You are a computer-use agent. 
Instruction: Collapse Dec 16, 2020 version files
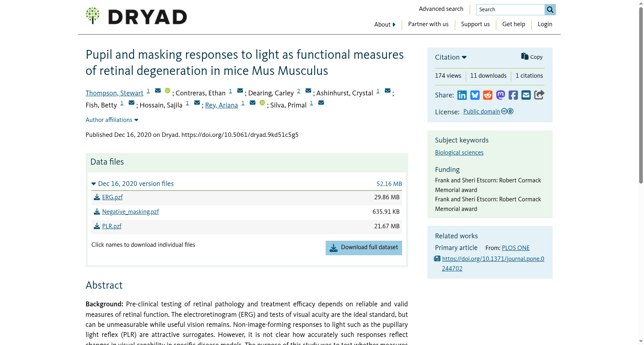(x=132, y=184)
